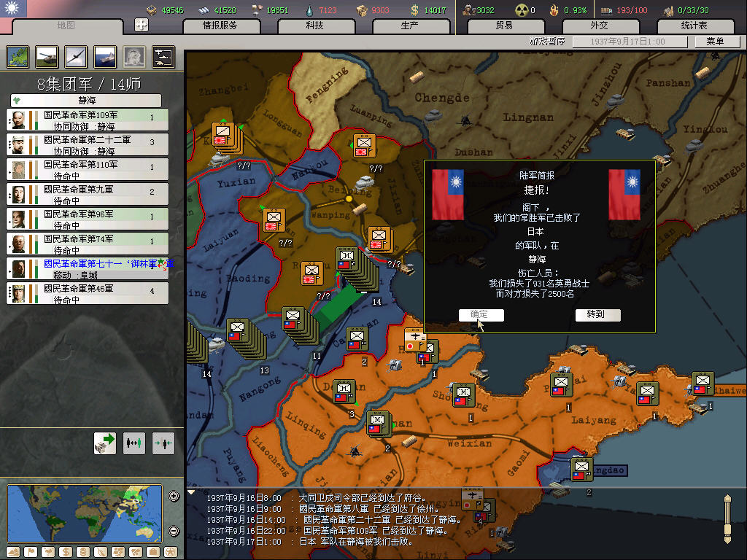Collapse the message log with small triangle
This screenshot has width=747, height=560.
point(191,492)
